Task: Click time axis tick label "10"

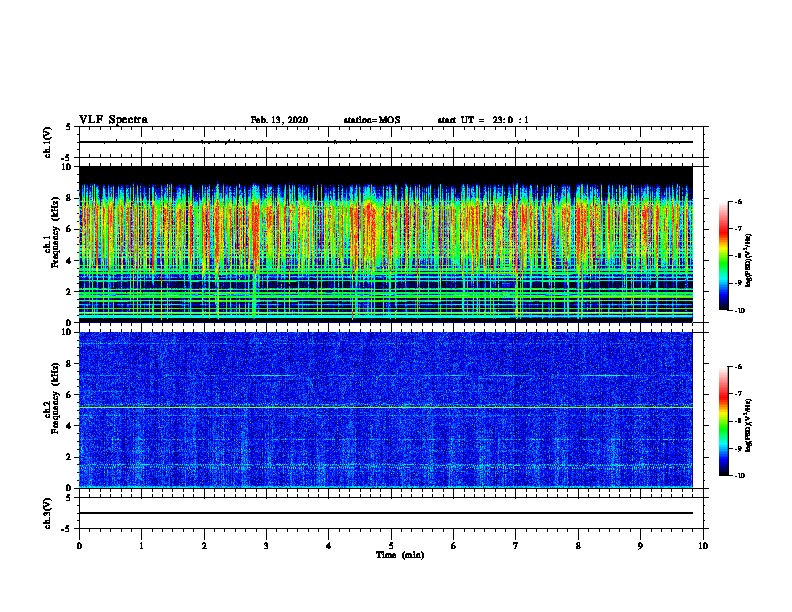Action: 703,546
